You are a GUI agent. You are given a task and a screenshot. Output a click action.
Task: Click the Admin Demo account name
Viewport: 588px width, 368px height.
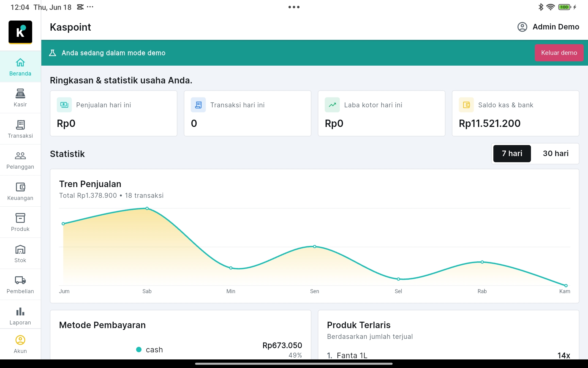point(556,27)
